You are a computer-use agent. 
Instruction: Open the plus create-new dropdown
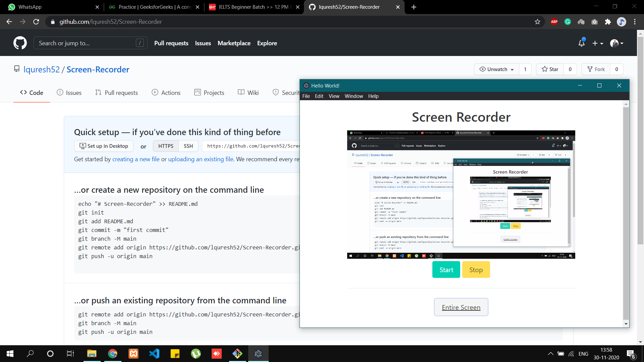pyautogui.click(x=597, y=43)
